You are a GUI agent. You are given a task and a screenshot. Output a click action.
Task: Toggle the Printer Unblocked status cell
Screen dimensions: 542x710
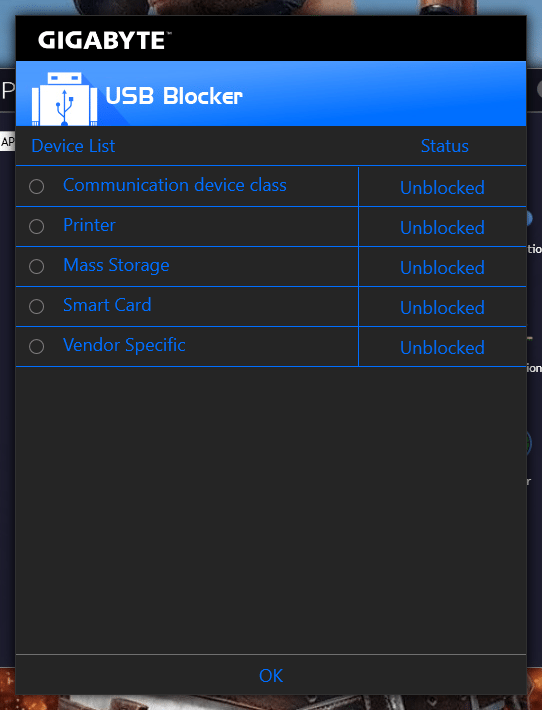442,227
